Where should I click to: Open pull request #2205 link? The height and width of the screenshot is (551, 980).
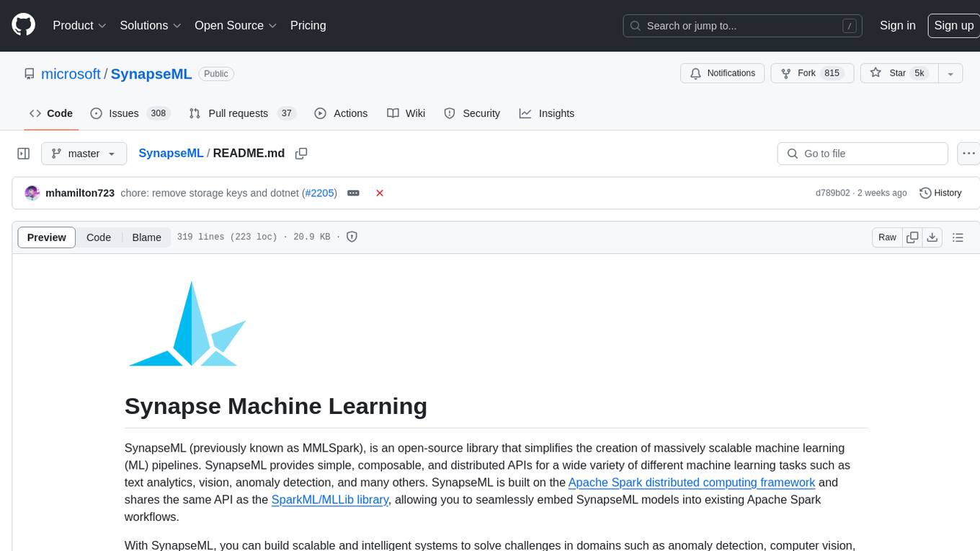tap(320, 193)
